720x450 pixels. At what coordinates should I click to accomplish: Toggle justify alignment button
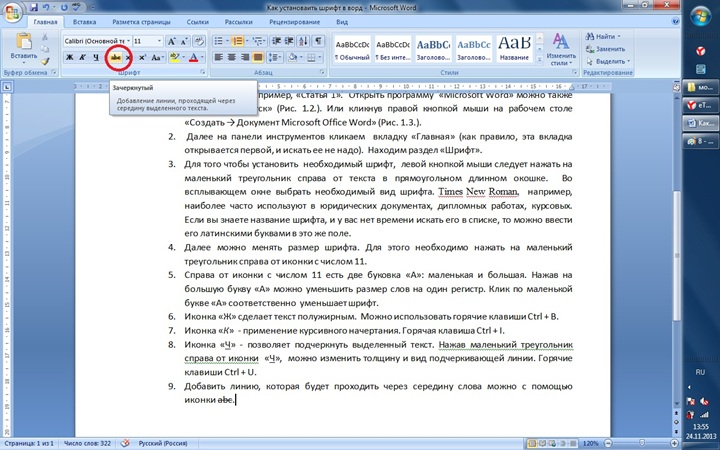[x=258, y=57]
